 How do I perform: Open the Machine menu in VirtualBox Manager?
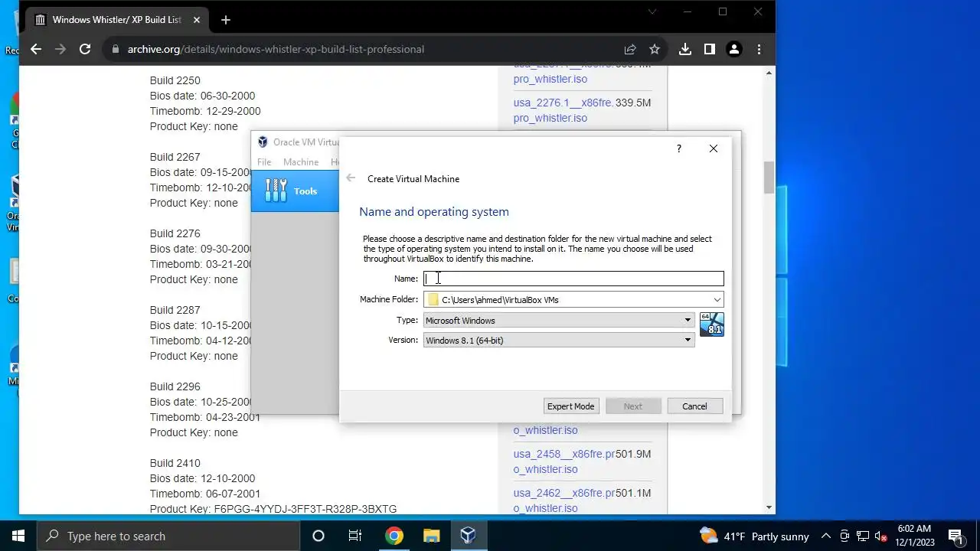pyautogui.click(x=301, y=162)
